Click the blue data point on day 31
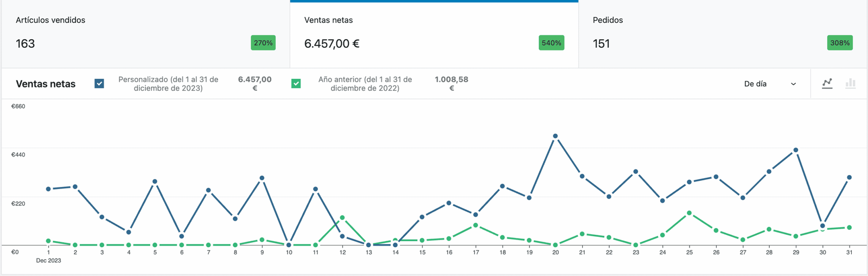Viewport: 868px width, 276px height. [849, 178]
